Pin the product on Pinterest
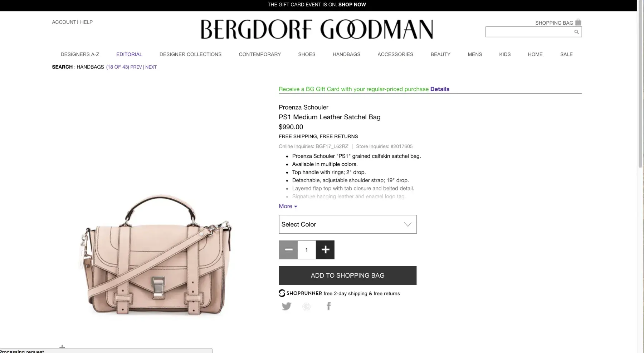Viewport: 644px width, 353px height. click(x=306, y=306)
